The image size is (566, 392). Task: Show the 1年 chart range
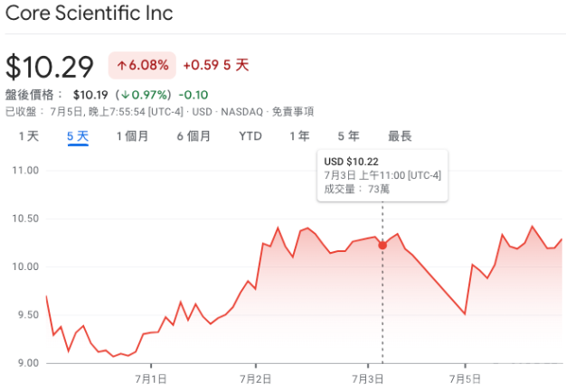pyautogui.click(x=299, y=136)
